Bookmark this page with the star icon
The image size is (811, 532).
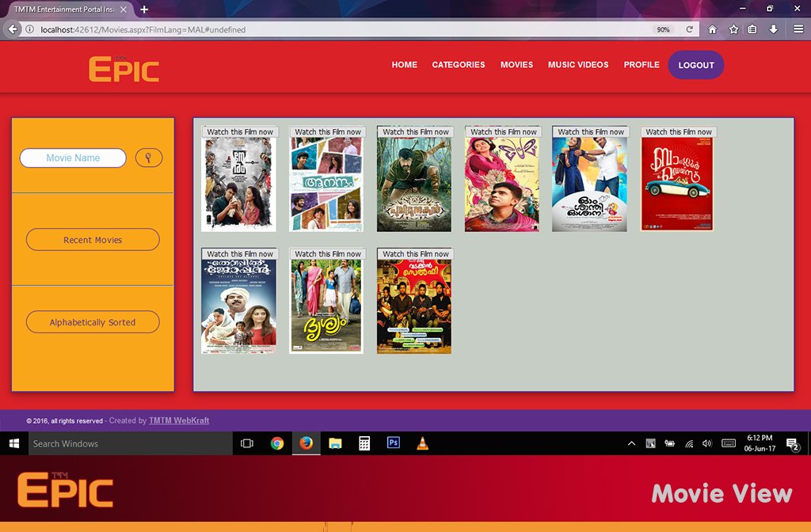(733, 29)
